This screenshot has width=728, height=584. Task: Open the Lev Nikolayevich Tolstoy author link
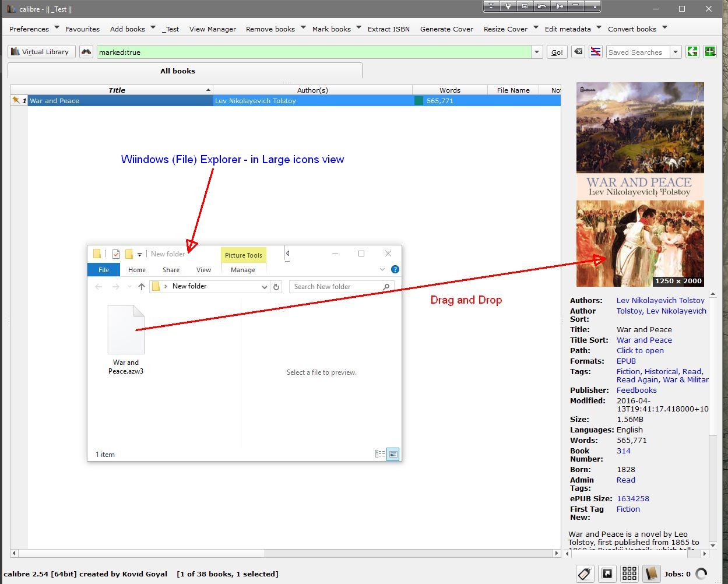tap(660, 300)
